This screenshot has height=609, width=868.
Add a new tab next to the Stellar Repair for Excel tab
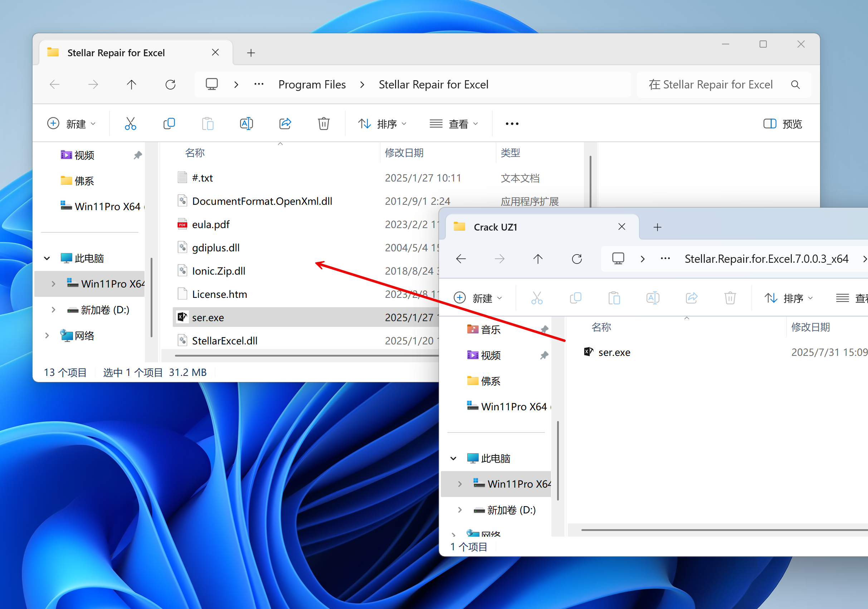[x=251, y=53]
